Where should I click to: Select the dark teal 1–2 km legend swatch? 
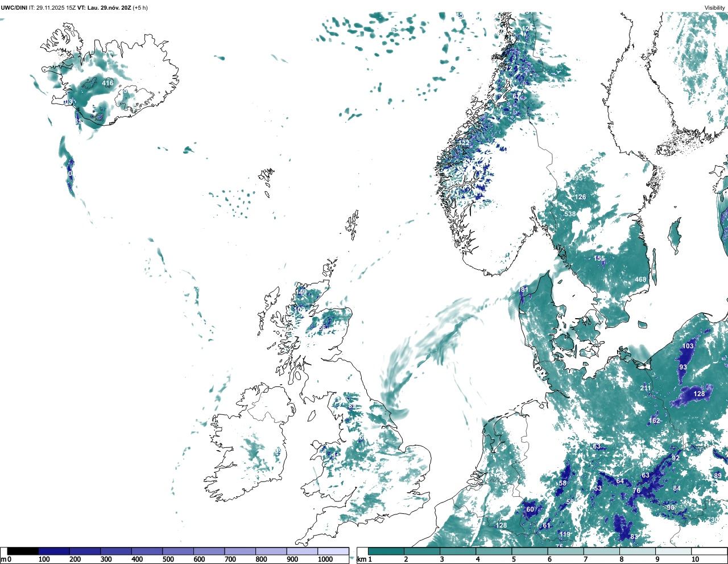click(386, 551)
